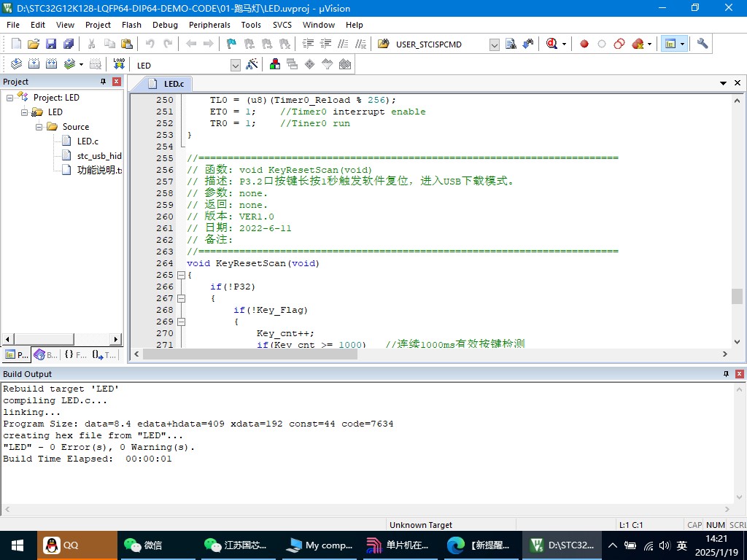Close the LED.c editor tab
Screen dimensions: 747x560
[738, 83]
